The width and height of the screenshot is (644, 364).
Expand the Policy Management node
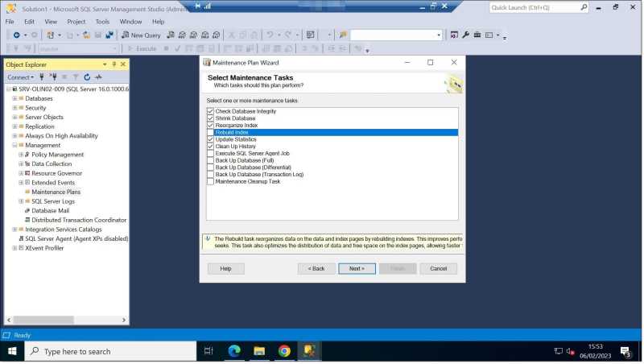click(21, 155)
